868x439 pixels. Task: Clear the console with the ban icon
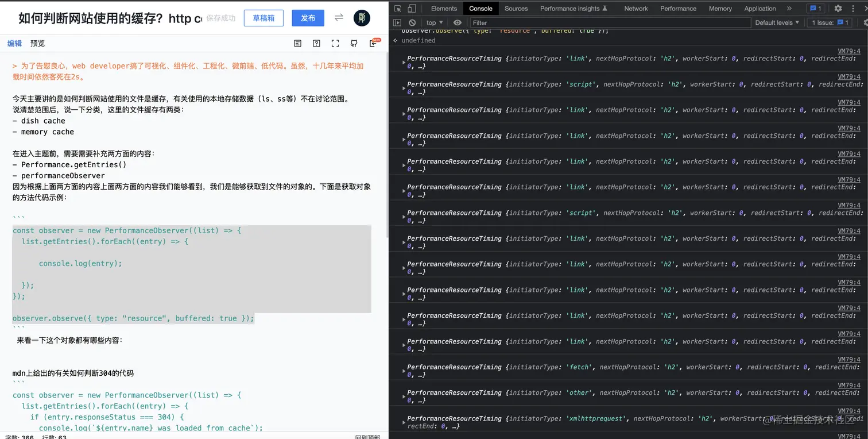pyautogui.click(x=412, y=23)
